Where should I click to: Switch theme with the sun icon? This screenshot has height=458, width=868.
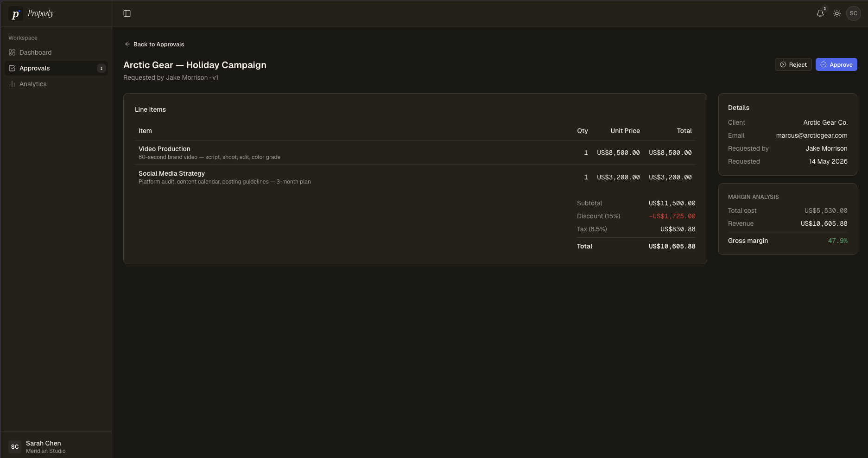837,13
